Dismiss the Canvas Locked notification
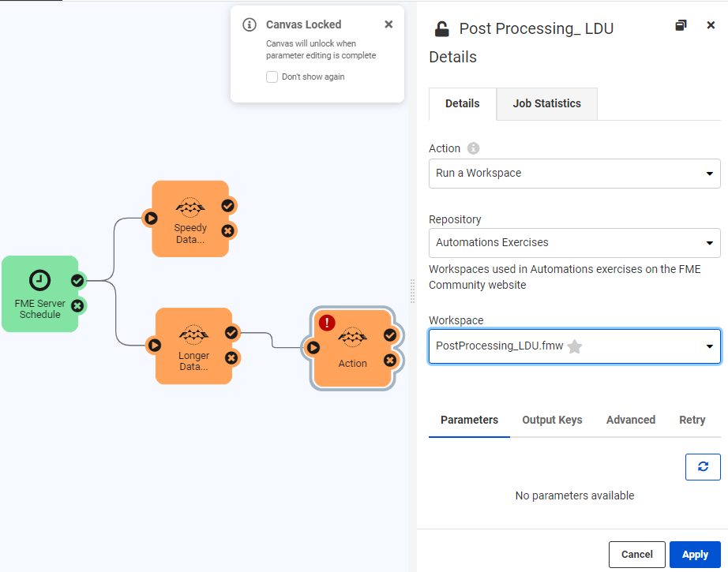The image size is (728, 572). 388,24
